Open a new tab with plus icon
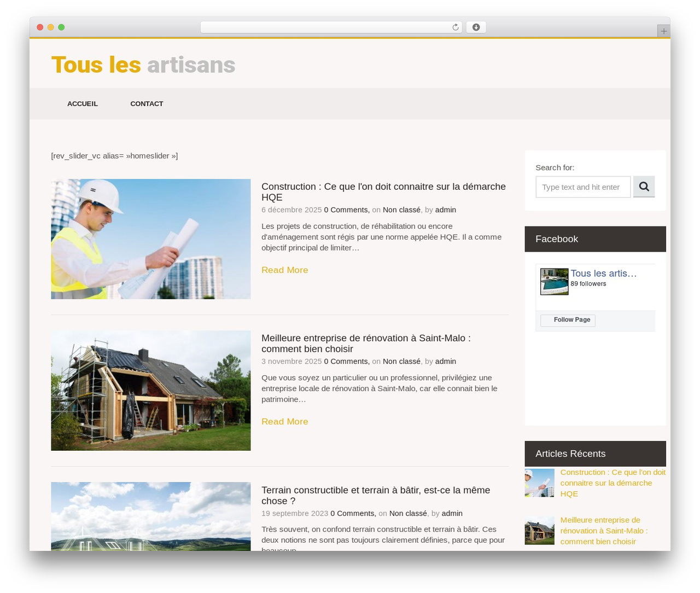Viewport: 700px width, 593px height. [x=663, y=31]
